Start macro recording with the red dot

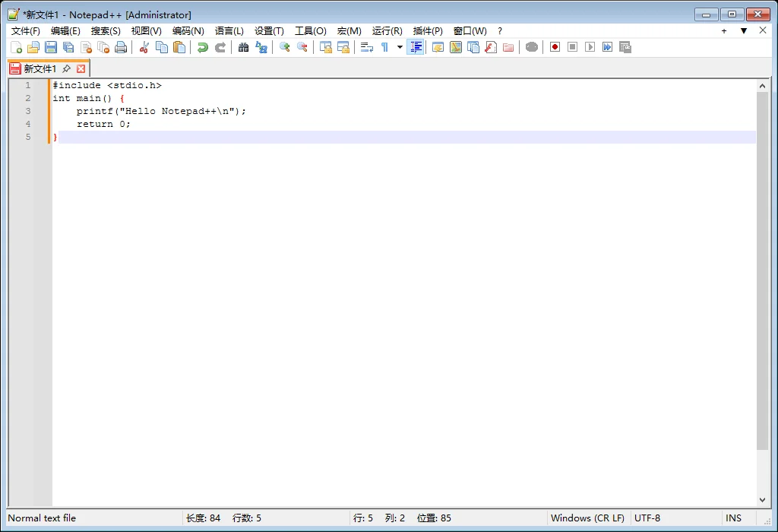point(555,47)
